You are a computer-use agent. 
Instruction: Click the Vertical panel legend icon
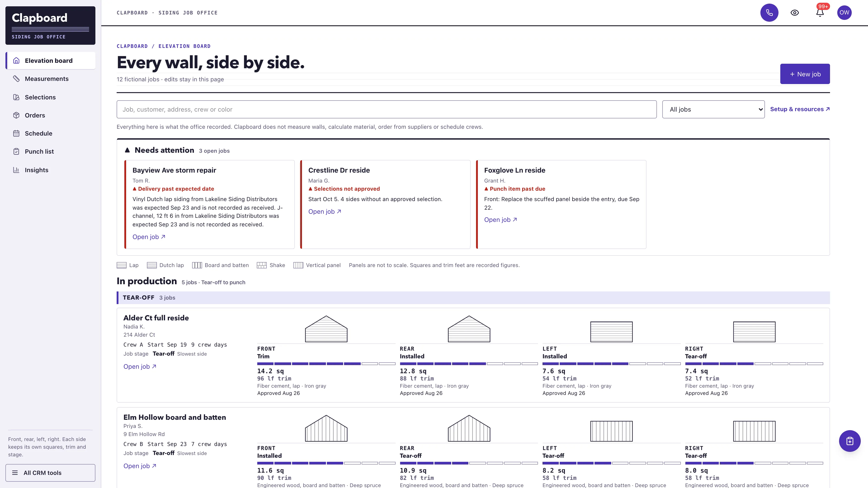pyautogui.click(x=298, y=265)
